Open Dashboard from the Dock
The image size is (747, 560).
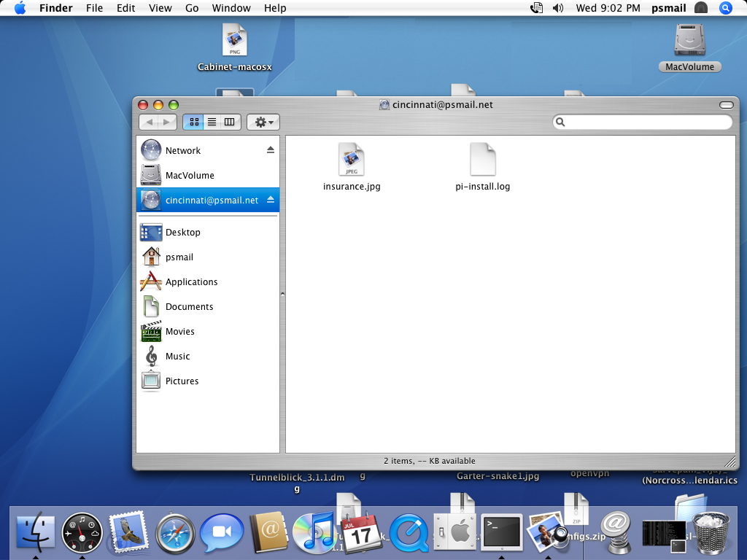(82, 533)
